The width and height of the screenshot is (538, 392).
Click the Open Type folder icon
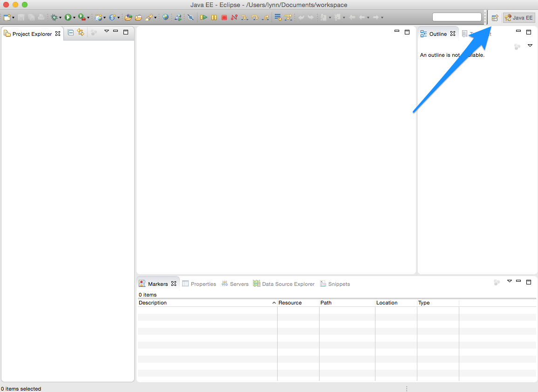point(128,17)
